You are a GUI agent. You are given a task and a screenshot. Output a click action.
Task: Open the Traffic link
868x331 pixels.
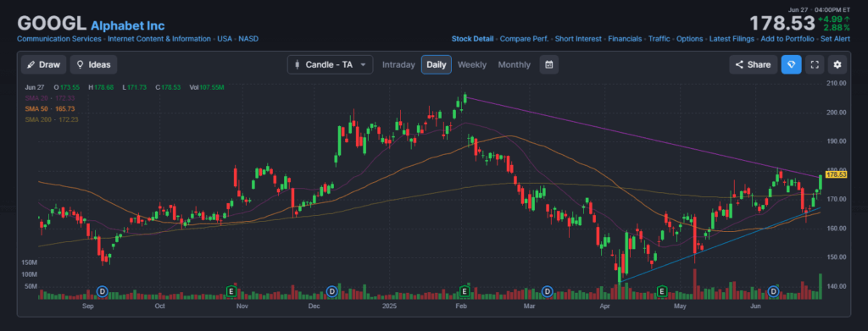(659, 39)
